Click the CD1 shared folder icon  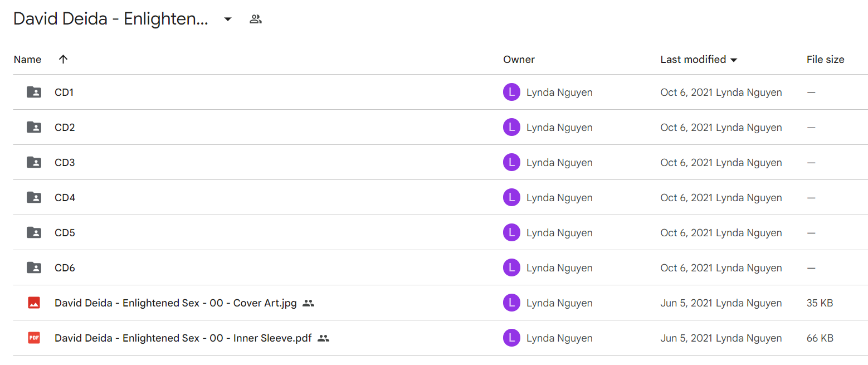pos(34,93)
